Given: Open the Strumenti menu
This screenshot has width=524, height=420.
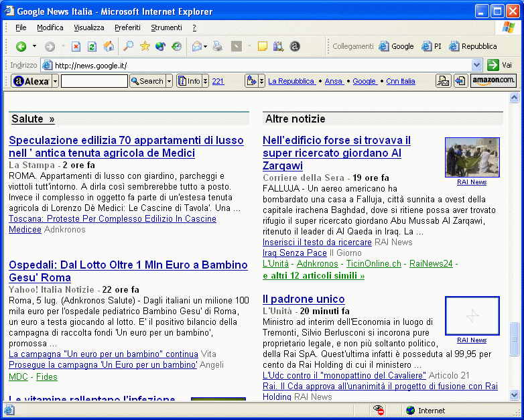Looking at the screenshot, I should [166, 27].
